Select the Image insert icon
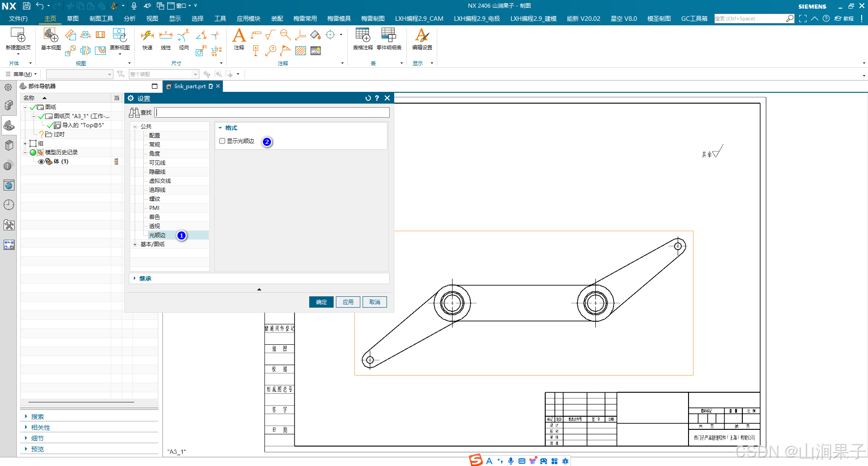The width and height of the screenshot is (868, 466). point(316,51)
